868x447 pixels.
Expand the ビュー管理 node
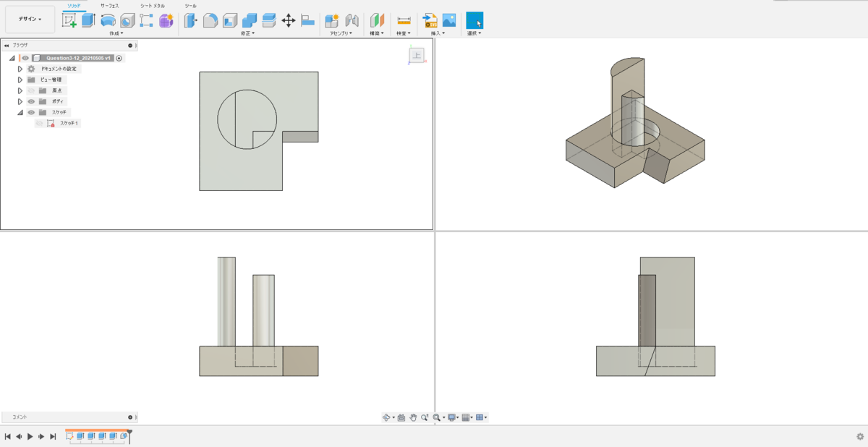coord(20,80)
